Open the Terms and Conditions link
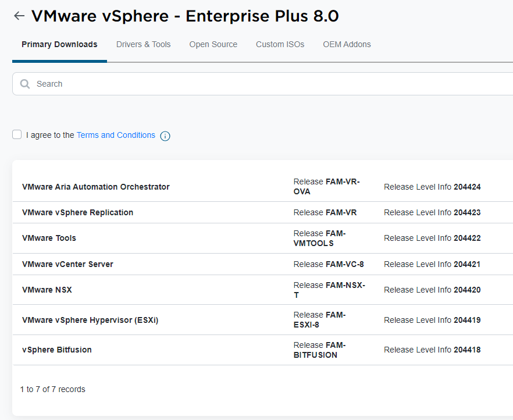513x420 pixels. [x=116, y=135]
